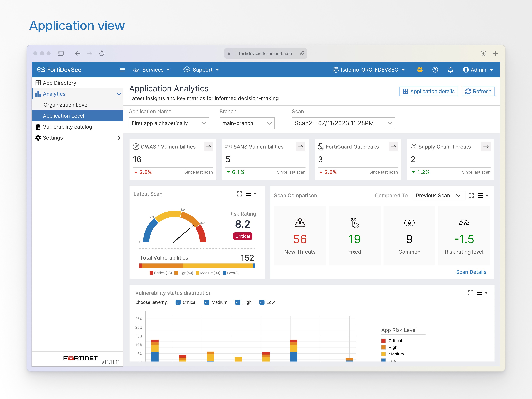This screenshot has height=399, width=532.
Task: Open the Scan selection dropdown
Action: (x=343, y=123)
